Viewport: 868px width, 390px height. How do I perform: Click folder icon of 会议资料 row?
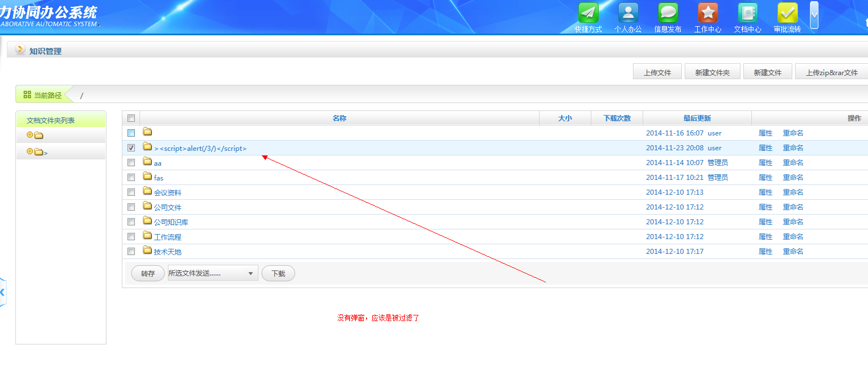pos(147,191)
